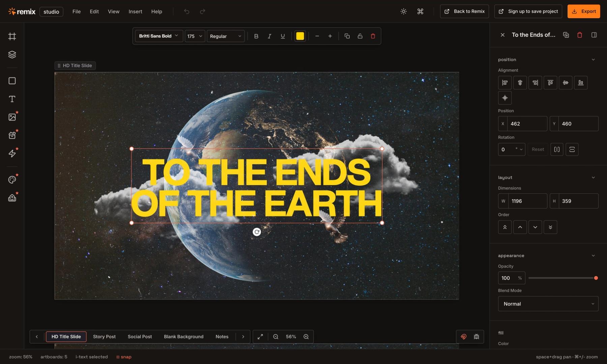Viewport: 607px width, 364px height.
Task: Open Britti Sans Bold font dropdown
Action: tap(159, 36)
